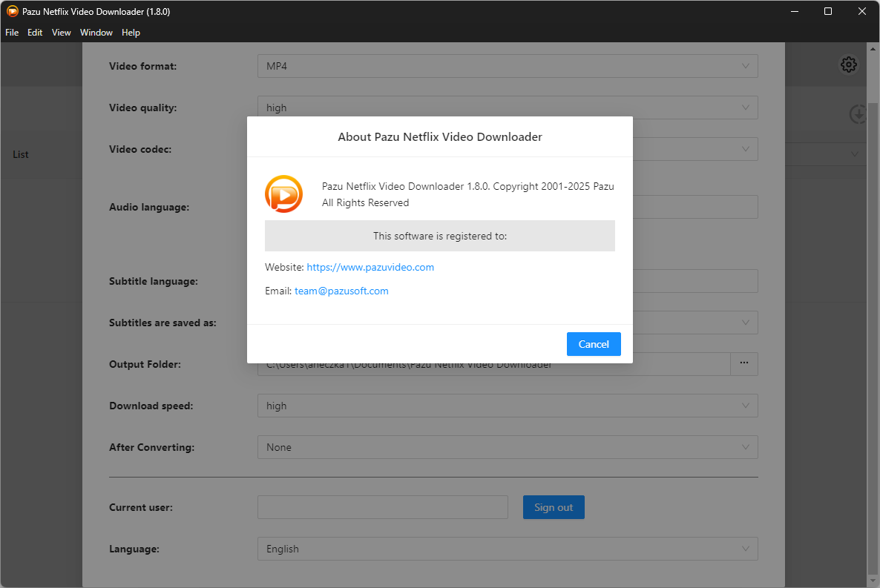Image resolution: width=880 pixels, height=588 pixels.
Task: Click the team@pazusoft.com email link
Action: pos(341,291)
